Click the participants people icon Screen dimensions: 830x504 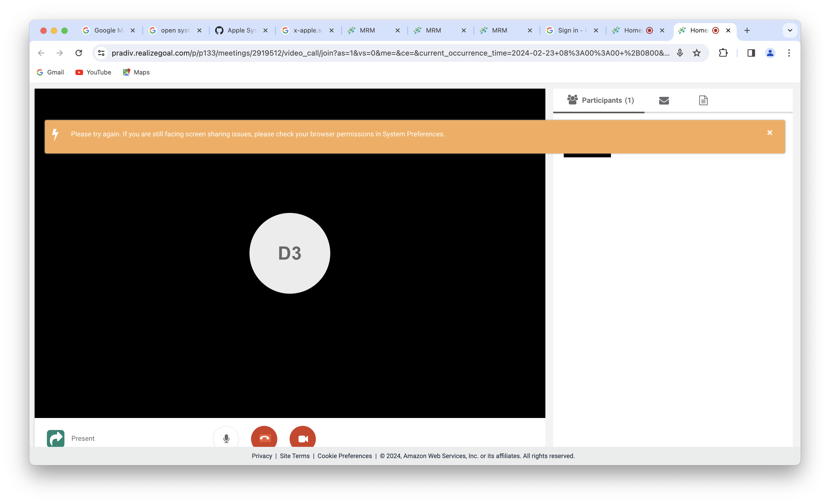pos(573,99)
